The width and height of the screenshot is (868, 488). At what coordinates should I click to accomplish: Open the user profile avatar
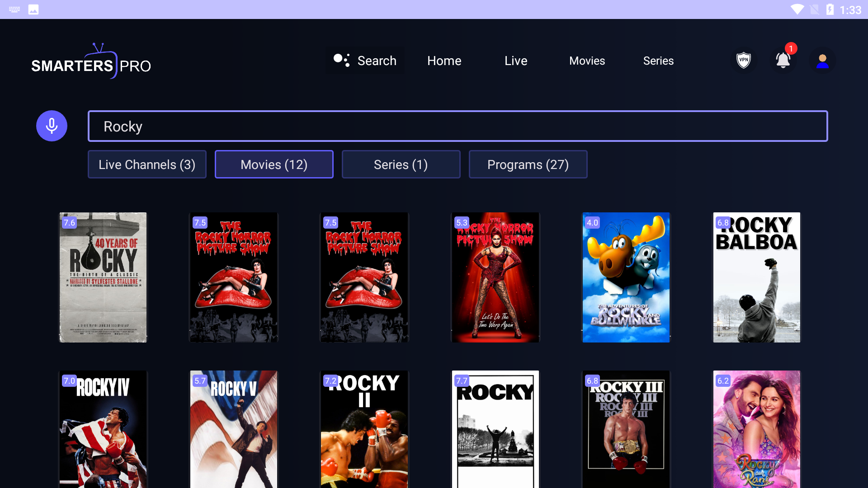coord(822,61)
